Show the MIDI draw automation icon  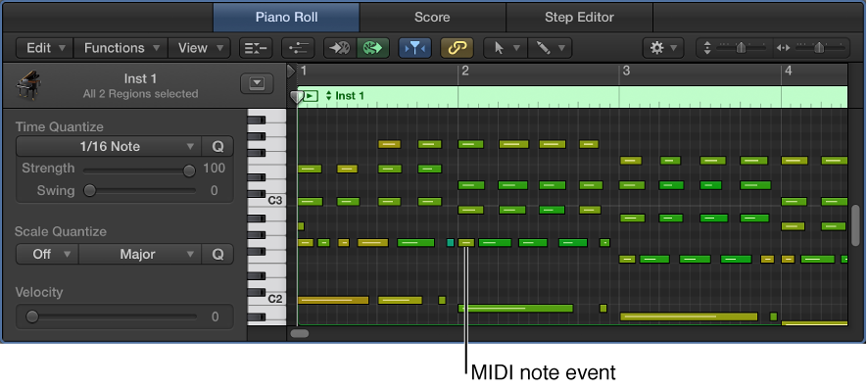[x=298, y=48]
